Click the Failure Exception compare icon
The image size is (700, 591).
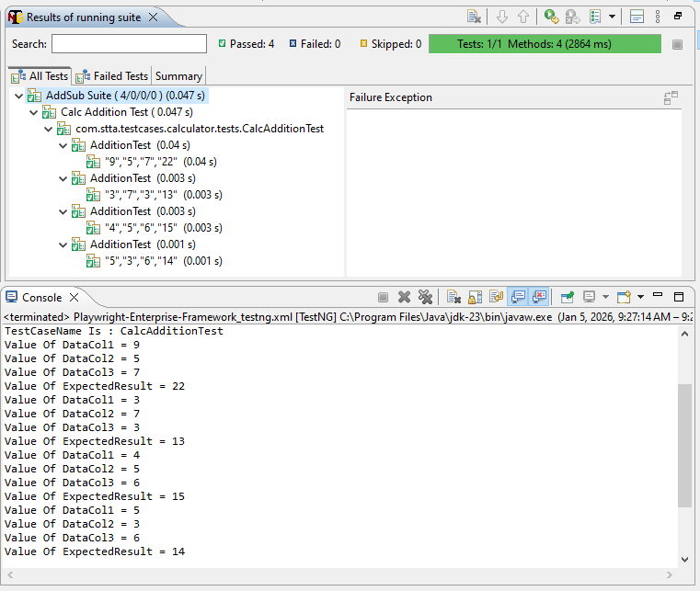pos(671,97)
